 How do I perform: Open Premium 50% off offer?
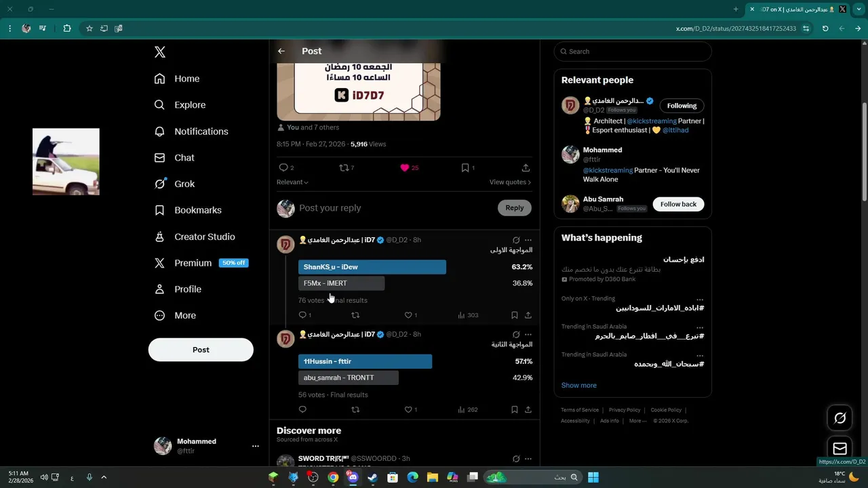201,263
